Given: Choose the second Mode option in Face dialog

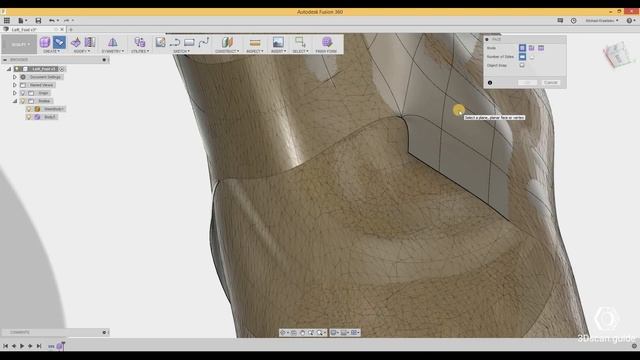Looking at the screenshot, I should click(531, 48).
